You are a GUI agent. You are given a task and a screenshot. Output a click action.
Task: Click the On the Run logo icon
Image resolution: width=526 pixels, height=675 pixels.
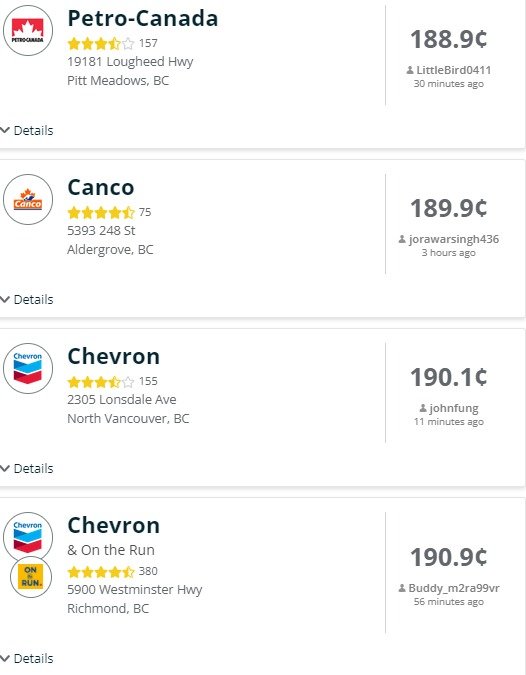[31, 577]
